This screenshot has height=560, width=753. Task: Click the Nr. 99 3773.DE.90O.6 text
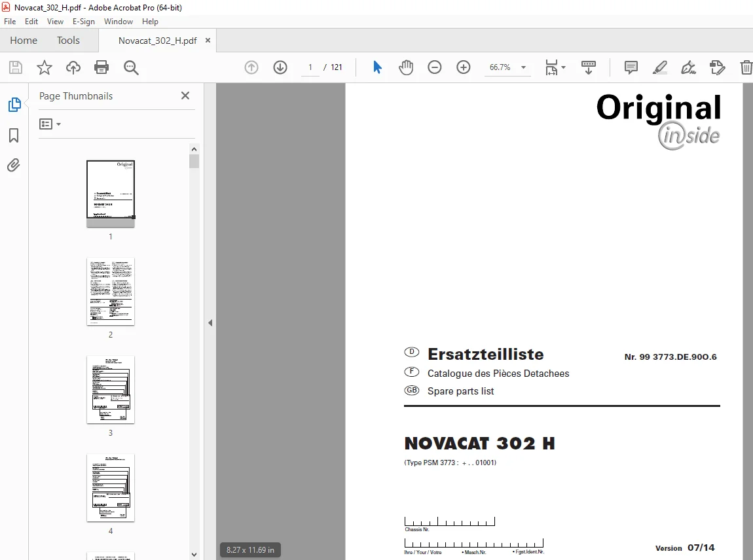tap(670, 357)
